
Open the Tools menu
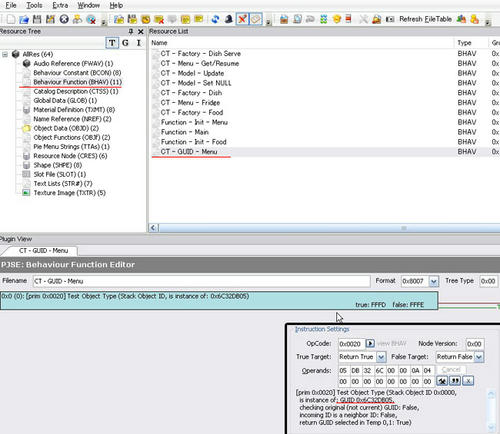34,5
